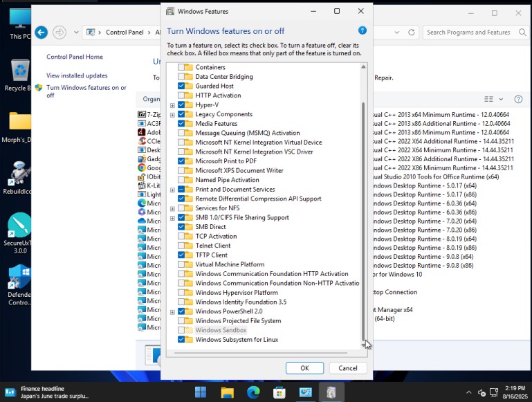Click the horizontal scrollbar in features list
The image size is (532, 402).
[x=261, y=353]
